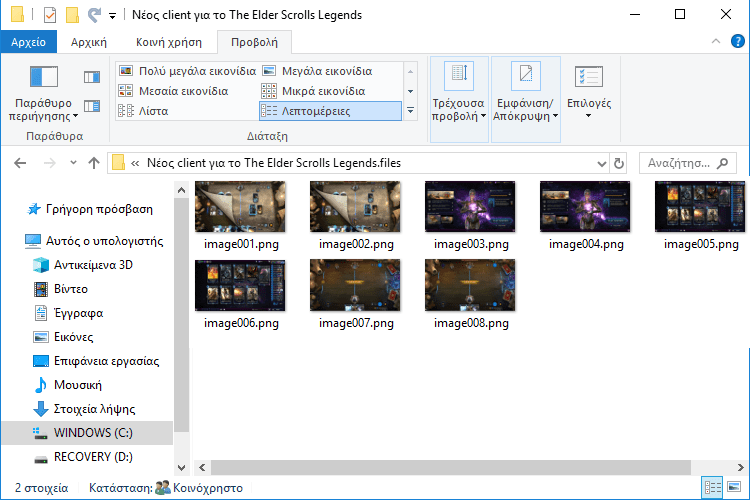Open Αντικείμενα 3D folder

point(83,265)
